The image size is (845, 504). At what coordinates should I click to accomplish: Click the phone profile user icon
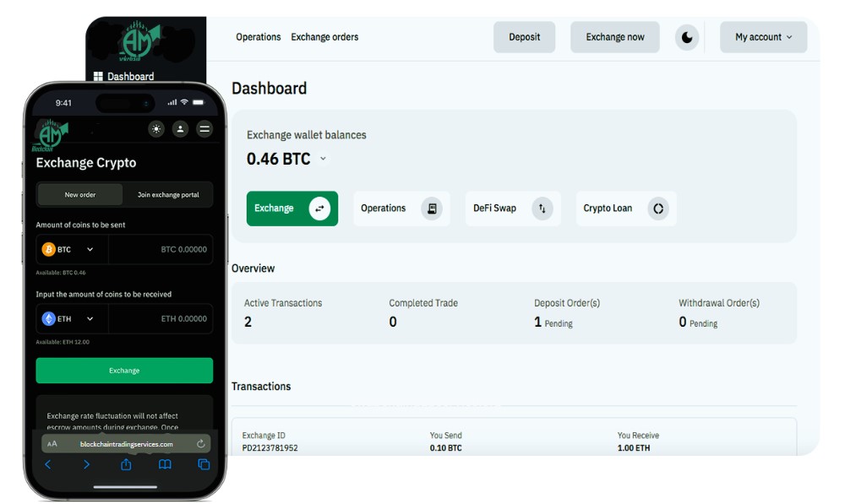point(180,129)
